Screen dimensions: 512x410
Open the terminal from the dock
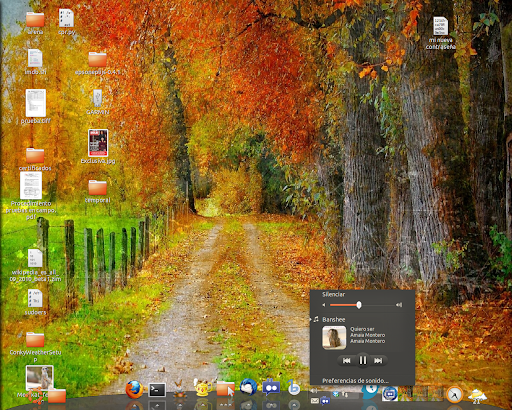coord(157,390)
